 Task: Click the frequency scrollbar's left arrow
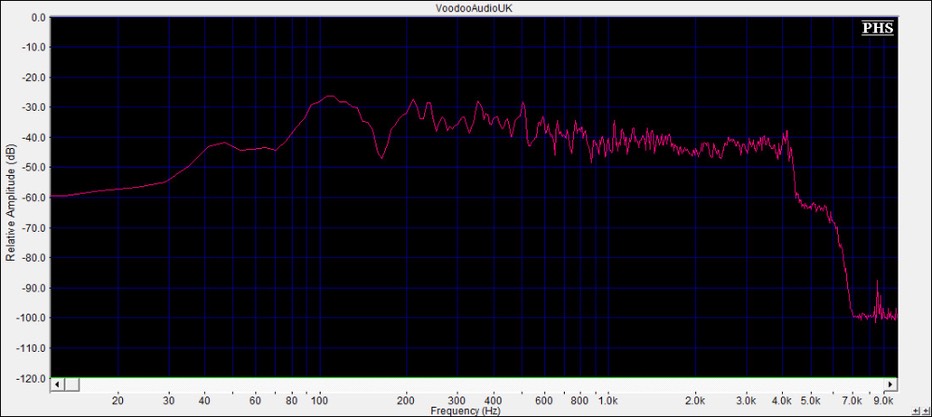56,385
